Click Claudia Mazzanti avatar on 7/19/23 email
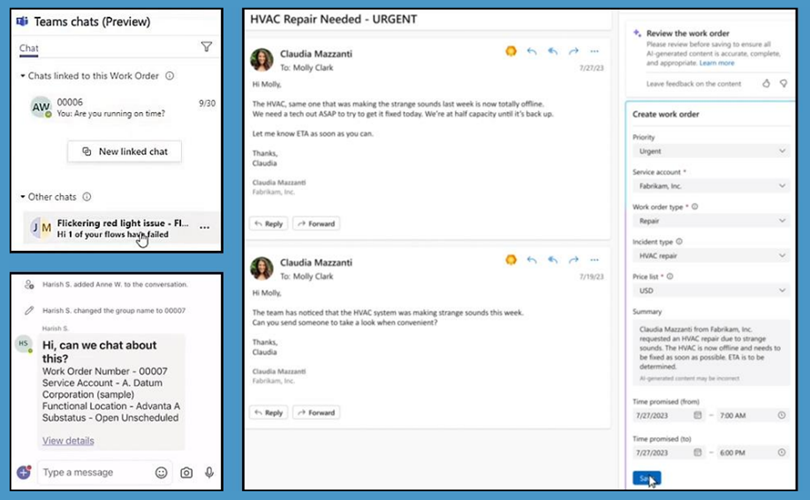This screenshot has height=500, width=810. pos(262,268)
